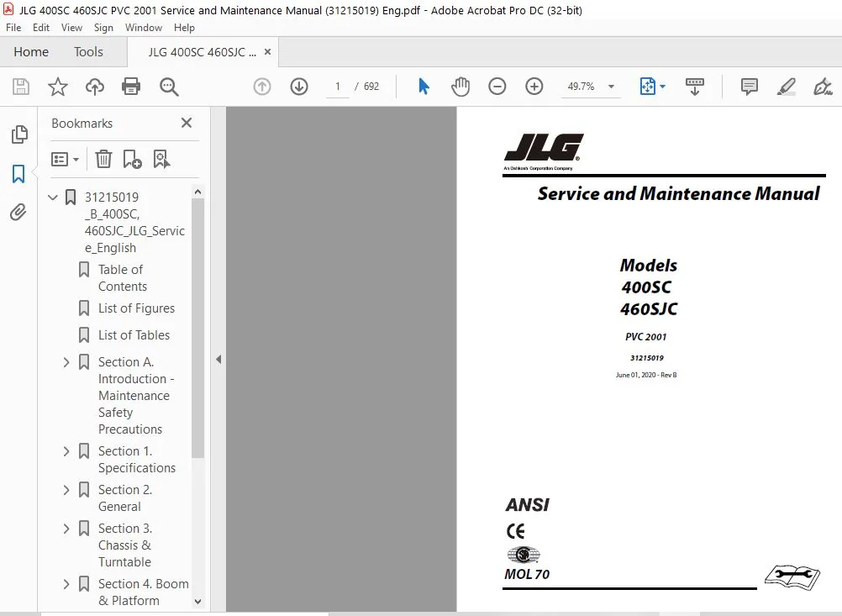Open the zoom level dropdown arrow
The height and width of the screenshot is (616, 842).
611,87
